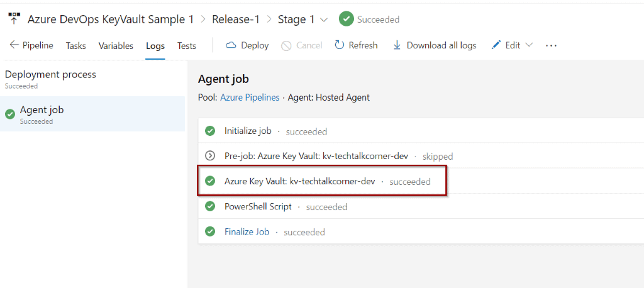Open the Initialize job log row
The width and height of the screenshot is (644, 288).
click(421, 131)
